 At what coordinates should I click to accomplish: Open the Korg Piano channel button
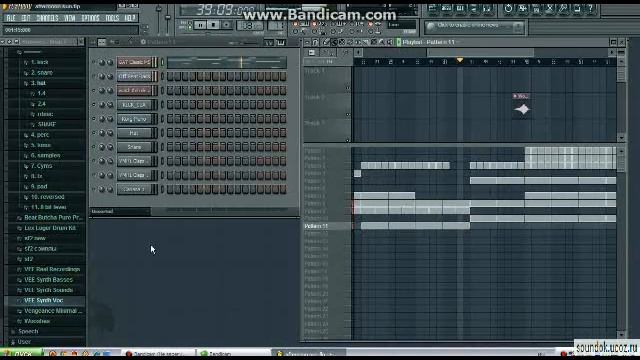(x=134, y=119)
